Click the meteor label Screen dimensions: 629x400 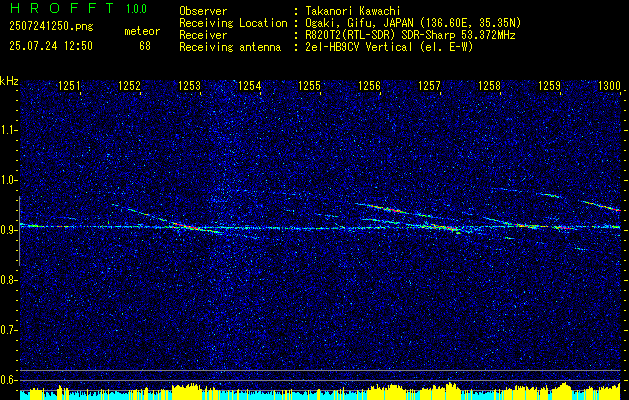click(142, 31)
